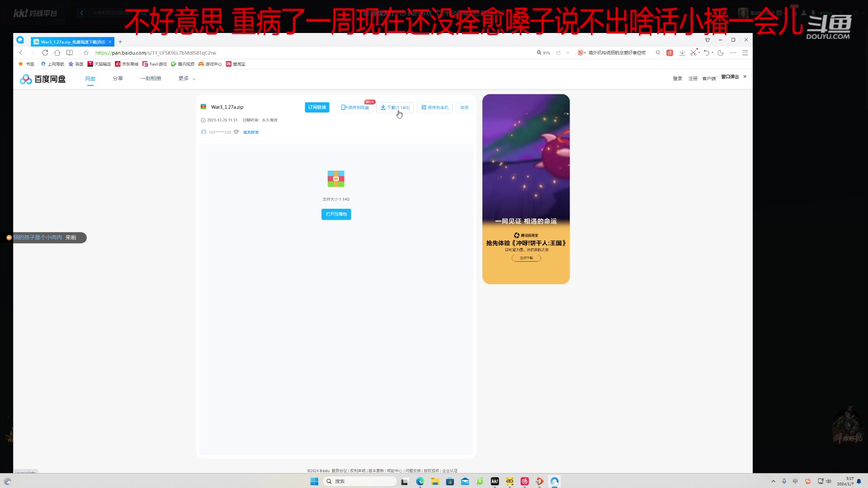Open the red translate icon
The image size is (868, 488).
(x=670, y=53)
